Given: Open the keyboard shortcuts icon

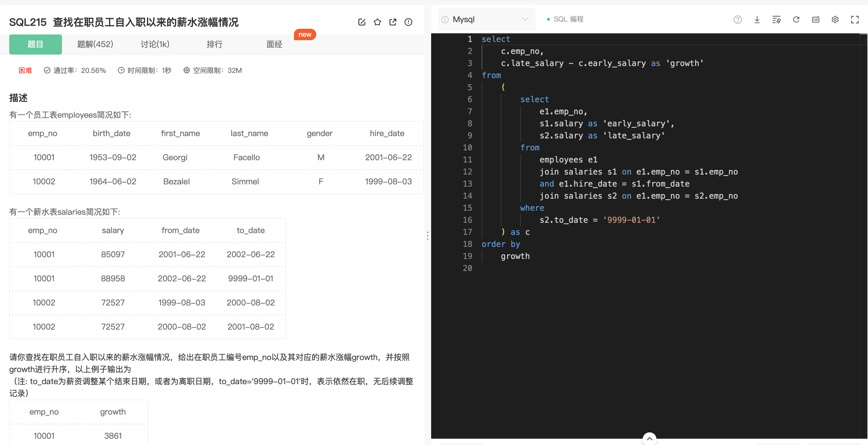Looking at the screenshot, I should pos(815,20).
